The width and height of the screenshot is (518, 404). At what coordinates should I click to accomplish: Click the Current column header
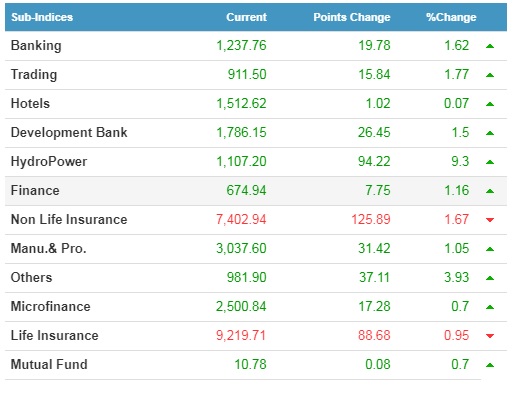[x=246, y=17]
